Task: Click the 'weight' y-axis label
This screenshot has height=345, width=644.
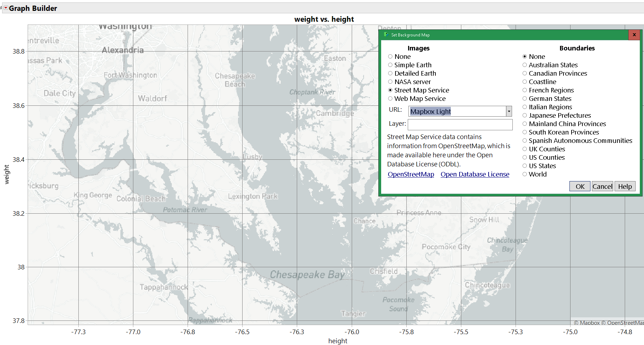Action: (7, 174)
